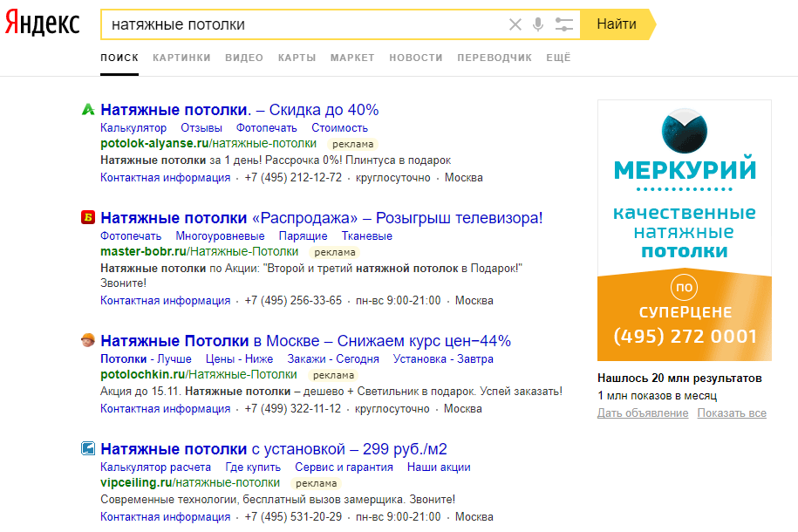Viewport: 798px width, 532px height.
Task: Activate voice search microphone icon
Action: tap(538, 24)
